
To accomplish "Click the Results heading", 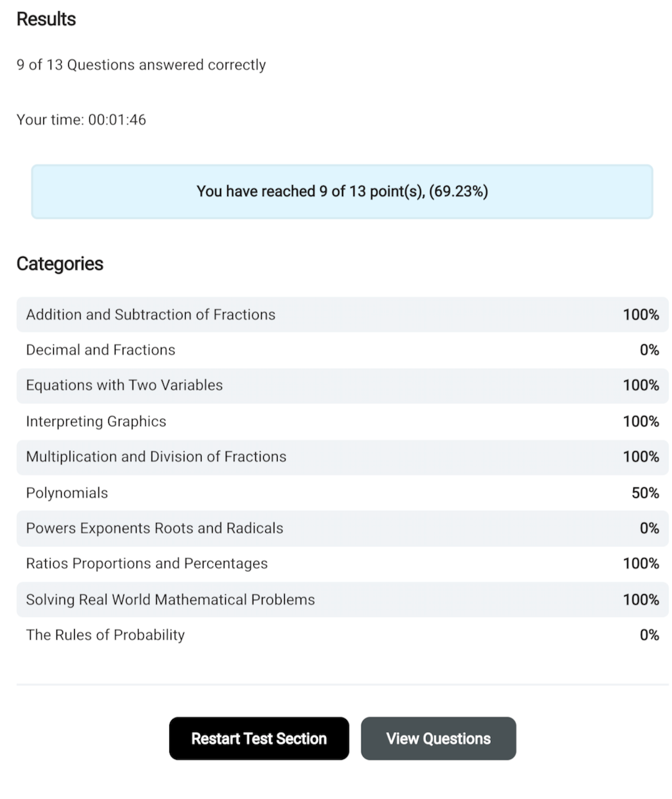I will tap(46, 20).
